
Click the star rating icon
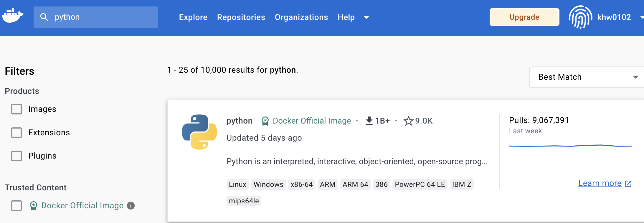pos(408,121)
